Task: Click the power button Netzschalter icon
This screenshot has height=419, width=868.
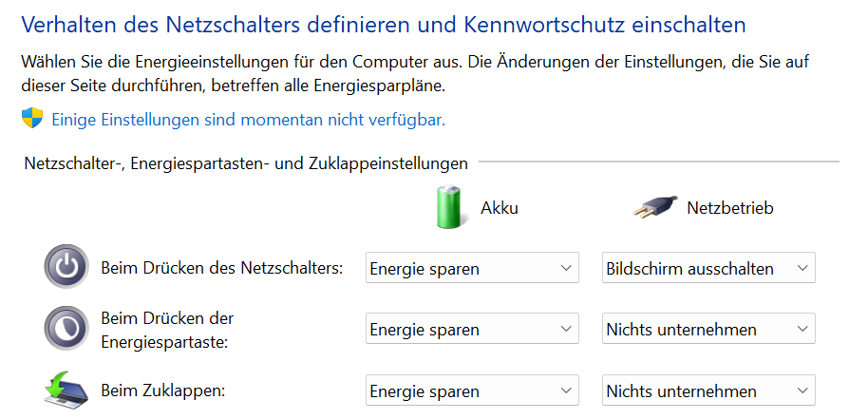Action: pos(66,268)
